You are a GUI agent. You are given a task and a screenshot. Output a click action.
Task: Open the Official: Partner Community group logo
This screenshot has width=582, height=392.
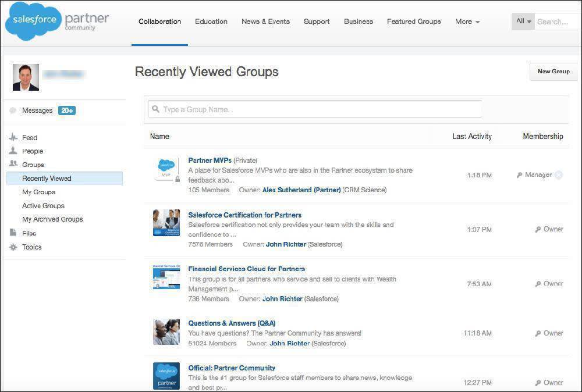[166, 376]
